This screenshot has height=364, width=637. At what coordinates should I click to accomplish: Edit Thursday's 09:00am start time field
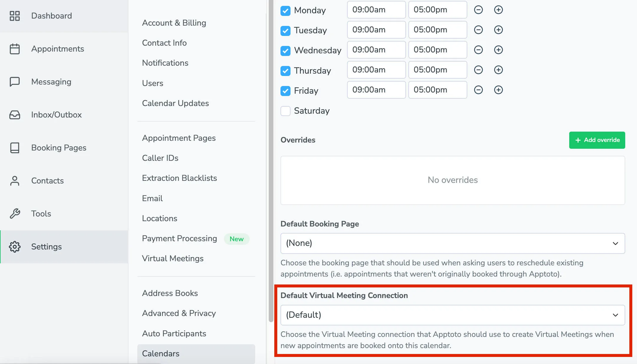(x=376, y=70)
